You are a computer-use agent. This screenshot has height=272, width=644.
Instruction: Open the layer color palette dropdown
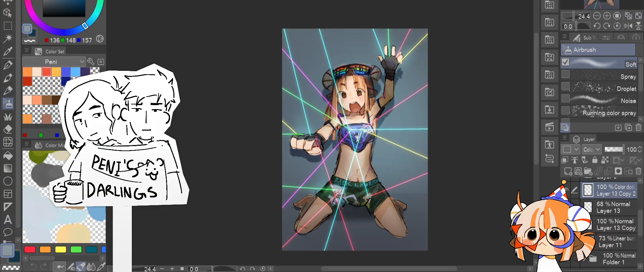coord(571,149)
